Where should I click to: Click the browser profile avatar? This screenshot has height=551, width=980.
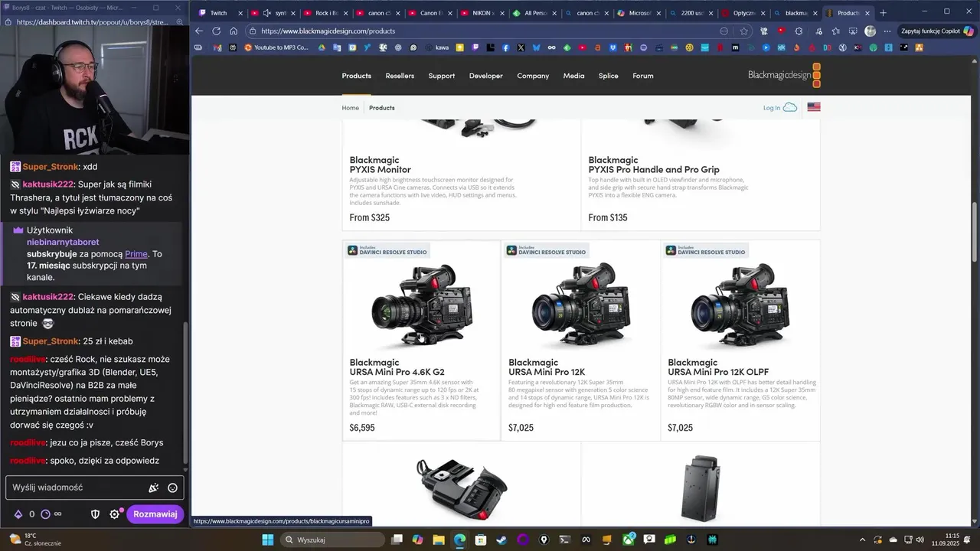870,31
